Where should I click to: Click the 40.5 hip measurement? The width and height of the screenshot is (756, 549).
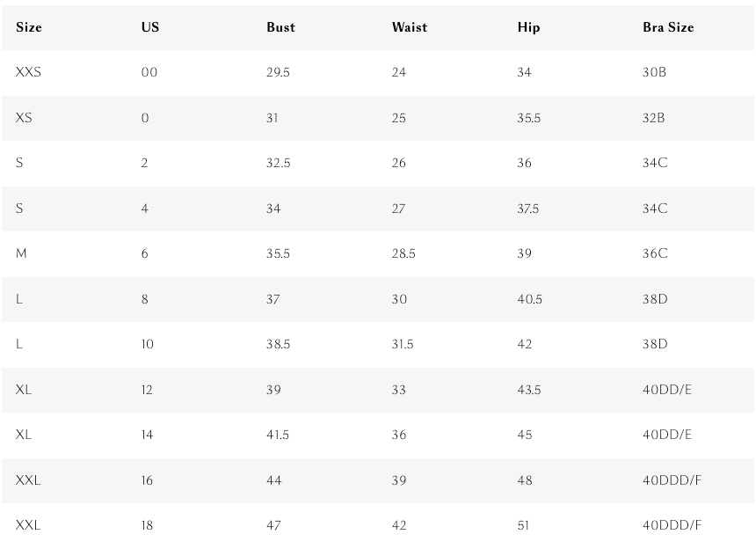click(x=529, y=299)
